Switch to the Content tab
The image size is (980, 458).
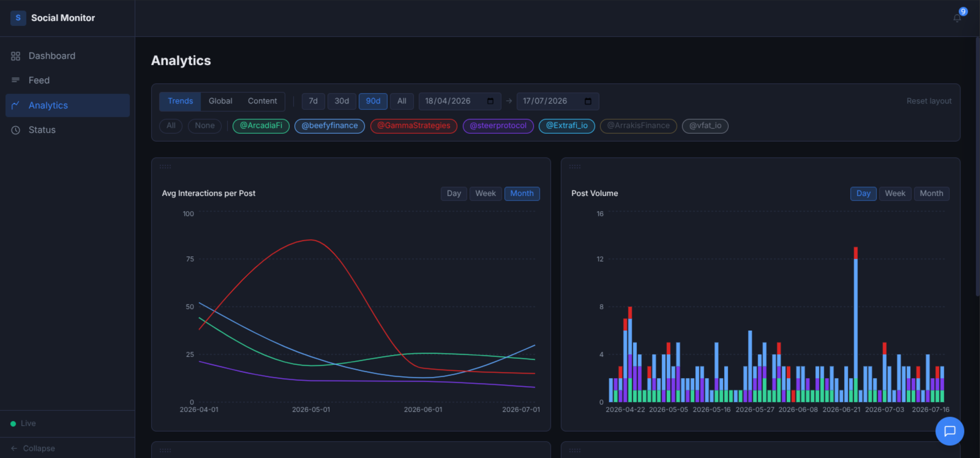[x=262, y=101]
